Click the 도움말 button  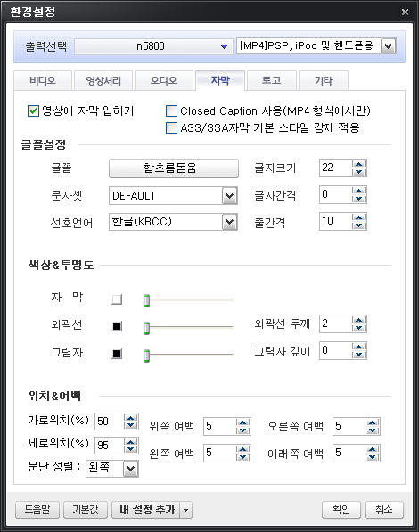(37, 509)
